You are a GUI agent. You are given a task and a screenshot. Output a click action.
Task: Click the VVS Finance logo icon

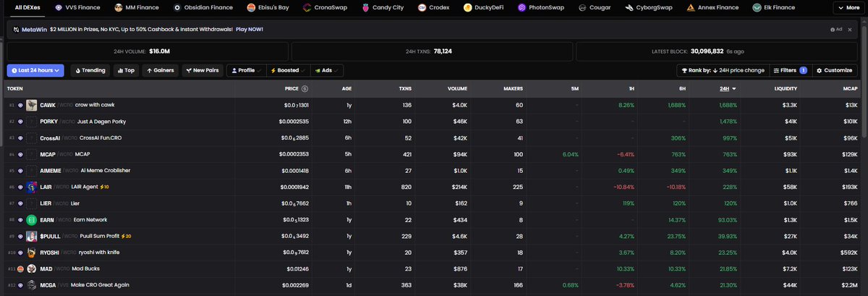(x=59, y=7)
